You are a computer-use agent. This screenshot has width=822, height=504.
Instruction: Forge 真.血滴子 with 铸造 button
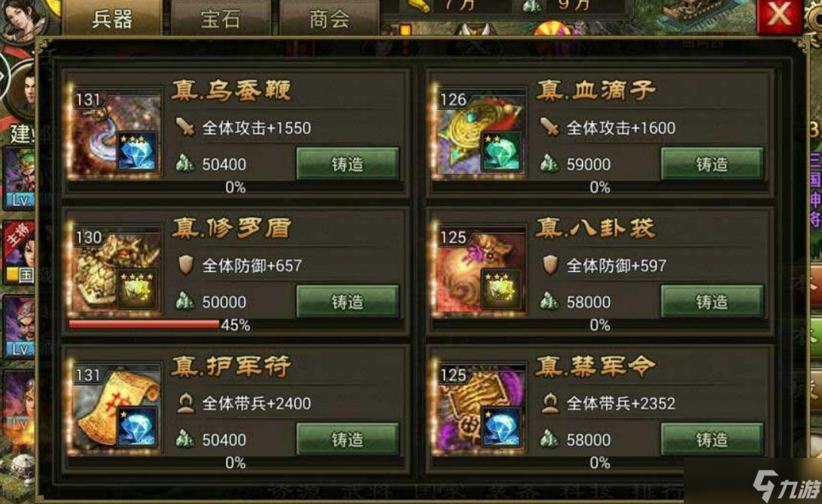click(712, 164)
